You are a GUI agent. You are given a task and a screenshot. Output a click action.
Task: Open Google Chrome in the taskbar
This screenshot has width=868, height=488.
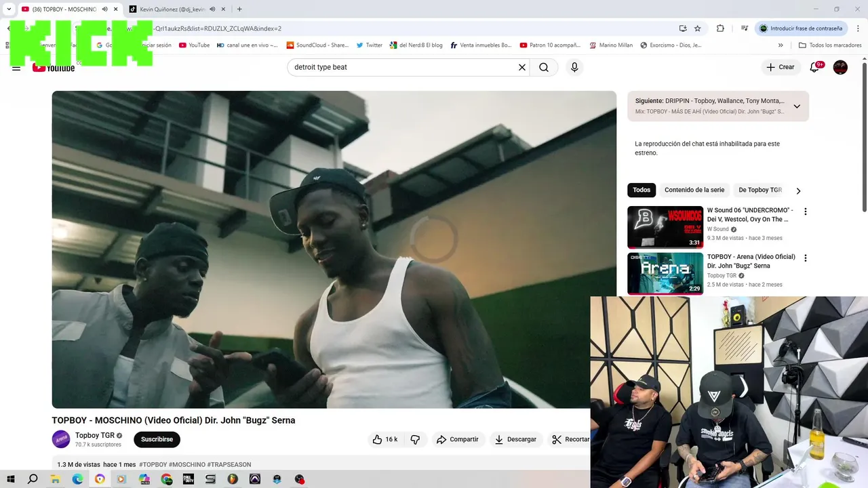click(x=167, y=479)
